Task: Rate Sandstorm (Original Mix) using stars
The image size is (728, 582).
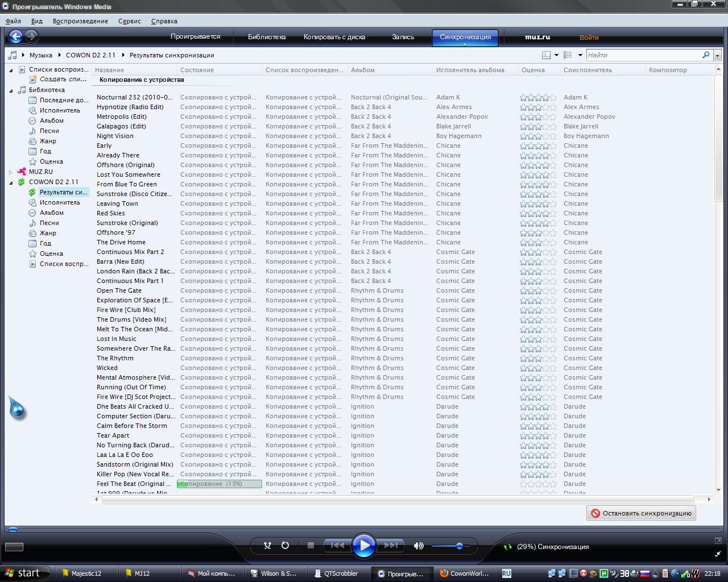Action: [538, 464]
